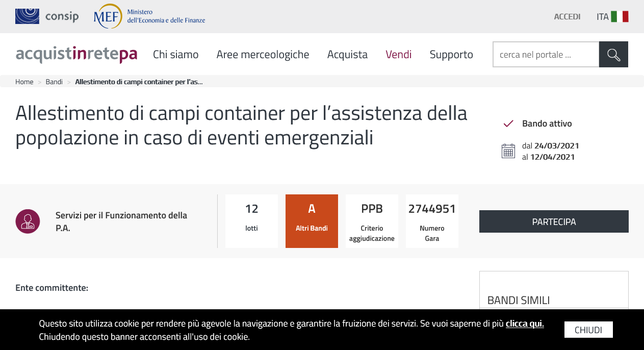
Task: Go to Bandi in the breadcrumb
Action: pyautogui.click(x=54, y=82)
